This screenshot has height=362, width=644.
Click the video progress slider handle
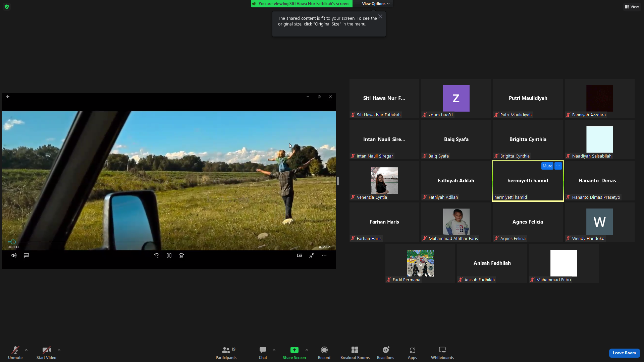coord(13,242)
